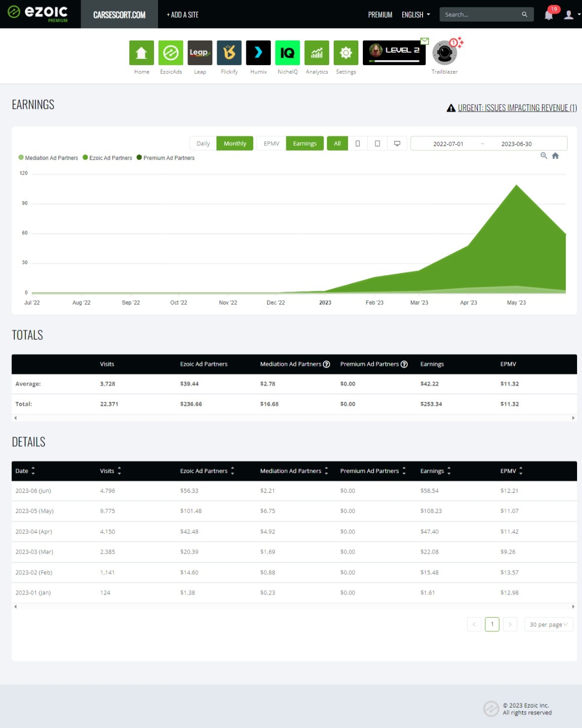Show Earnings in the chart
The width and height of the screenshot is (582, 728).
click(x=305, y=144)
